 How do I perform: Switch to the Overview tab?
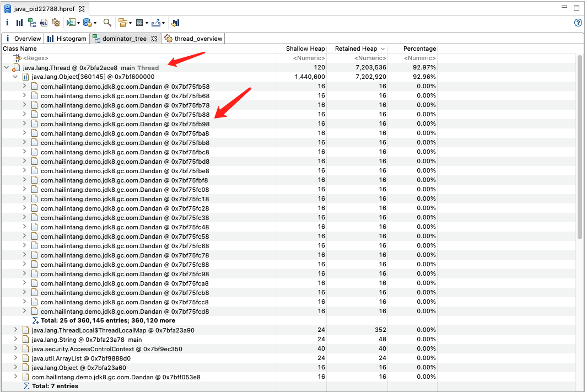(23, 39)
